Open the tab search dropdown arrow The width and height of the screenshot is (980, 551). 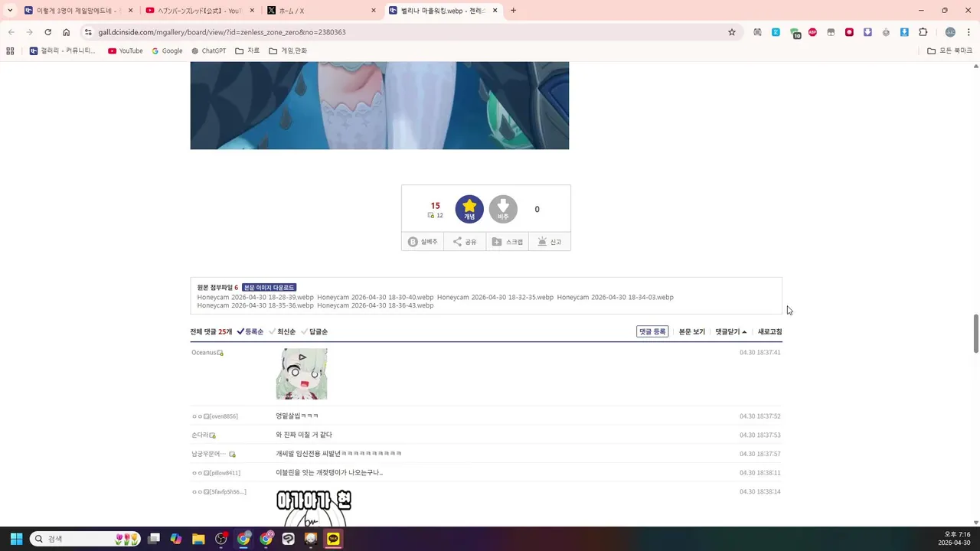[10, 11]
